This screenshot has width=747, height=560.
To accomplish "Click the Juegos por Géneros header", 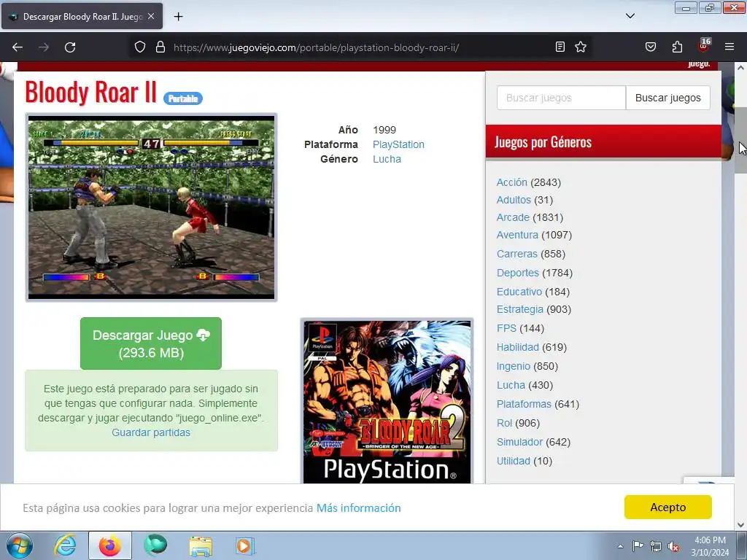I will click(x=543, y=142).
